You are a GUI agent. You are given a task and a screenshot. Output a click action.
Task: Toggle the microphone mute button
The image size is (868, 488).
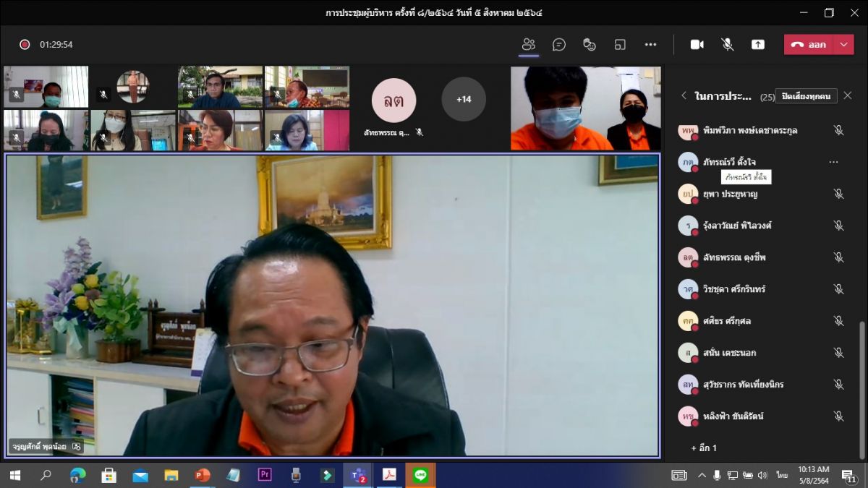click(727, 44)
